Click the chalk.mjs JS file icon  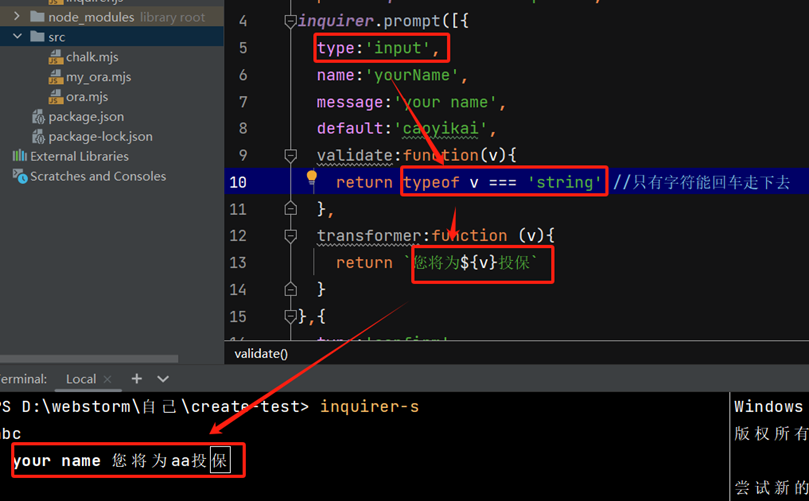pos(56,57)
